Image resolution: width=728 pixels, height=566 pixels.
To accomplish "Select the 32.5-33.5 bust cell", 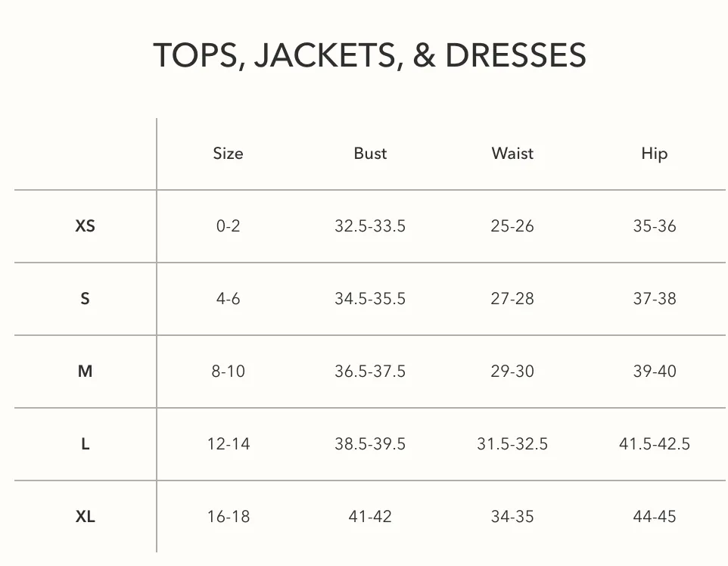I will [x=370, y=225].
